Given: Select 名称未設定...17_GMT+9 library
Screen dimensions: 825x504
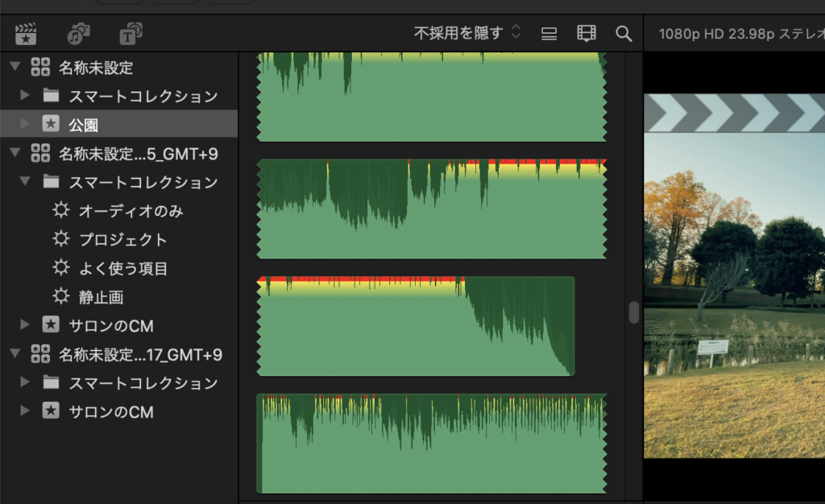Looking at the screenshot, I should (x=140, y=355).
